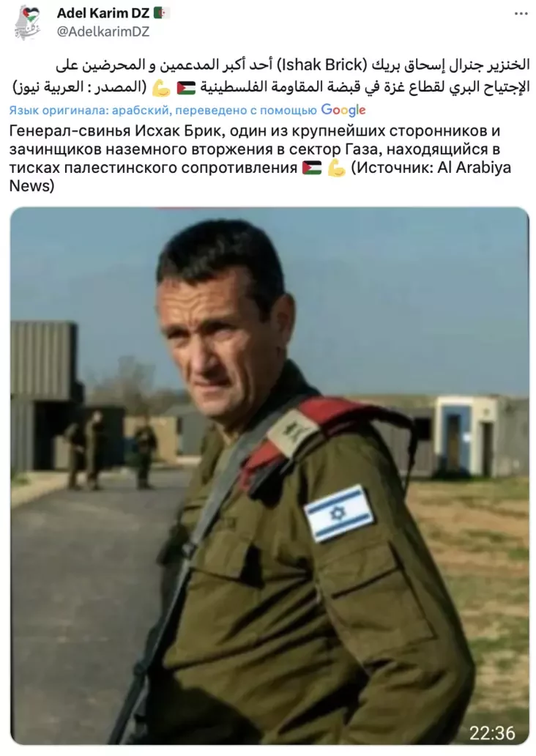Click the @AdelkarimDZ handle
536x756 pixels.
pyautogui.click(x=103, y=31)
